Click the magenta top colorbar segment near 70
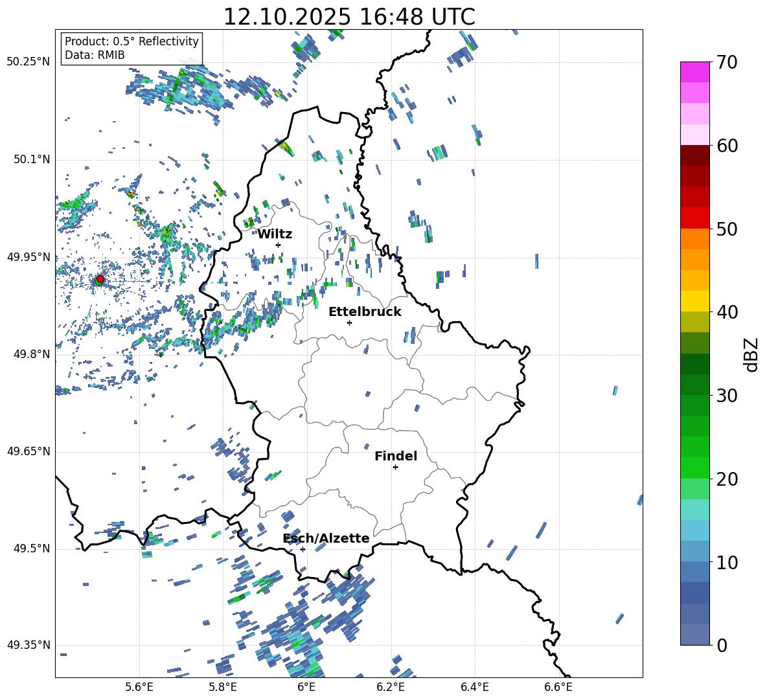 (695, 72)
